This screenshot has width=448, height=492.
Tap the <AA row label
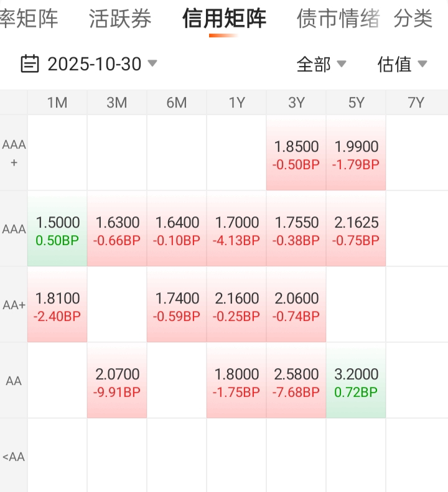pyautogui.click(x=14, y=457)
